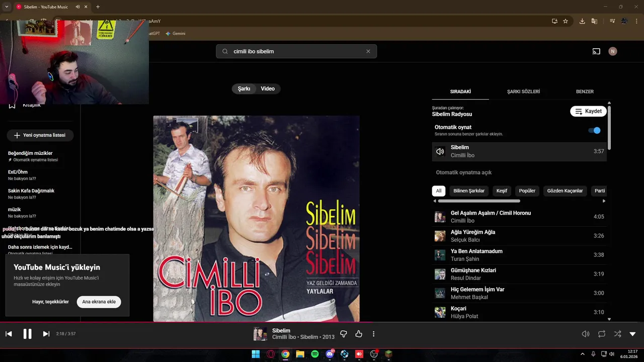Turn off Otomatik oynat switch
Image resolution: width=644 pixels, height=362 pixels.
pyautogui.click(x=594, y=130)
